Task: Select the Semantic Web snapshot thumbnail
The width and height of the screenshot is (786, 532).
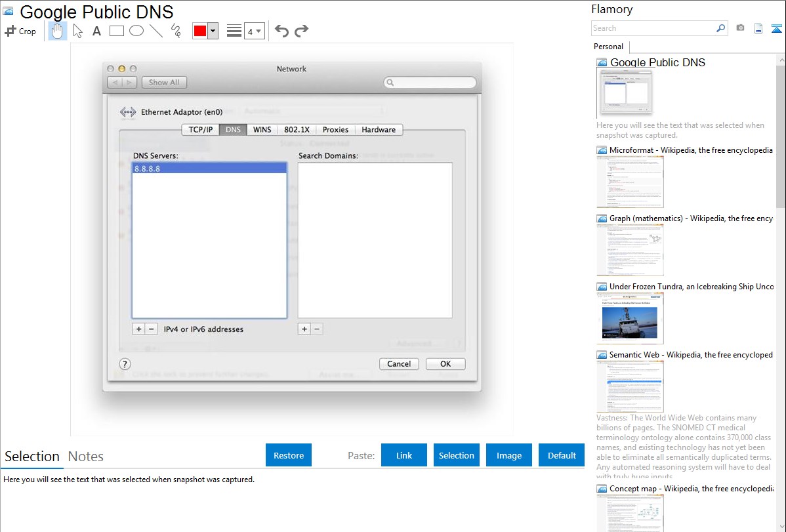Action: pos(630,386)
